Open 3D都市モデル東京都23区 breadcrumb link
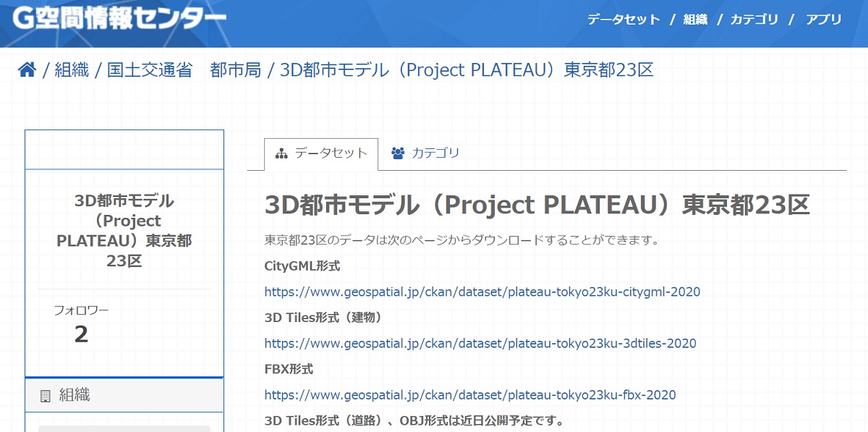868x432 pixels. pyautogui.click(x=467, y=70)
